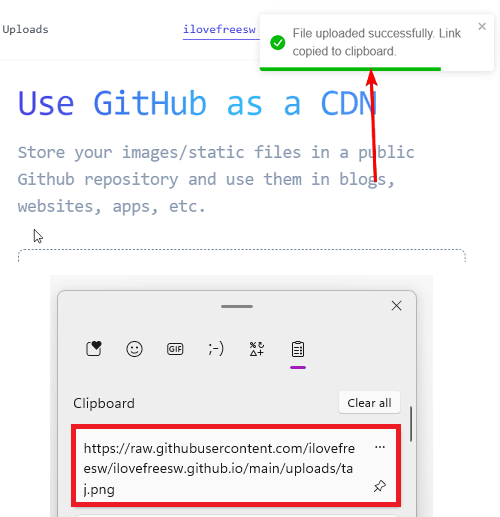Click the green toast progress bar
The width and height of the screenshot is (500, 517).
[350, 69]
